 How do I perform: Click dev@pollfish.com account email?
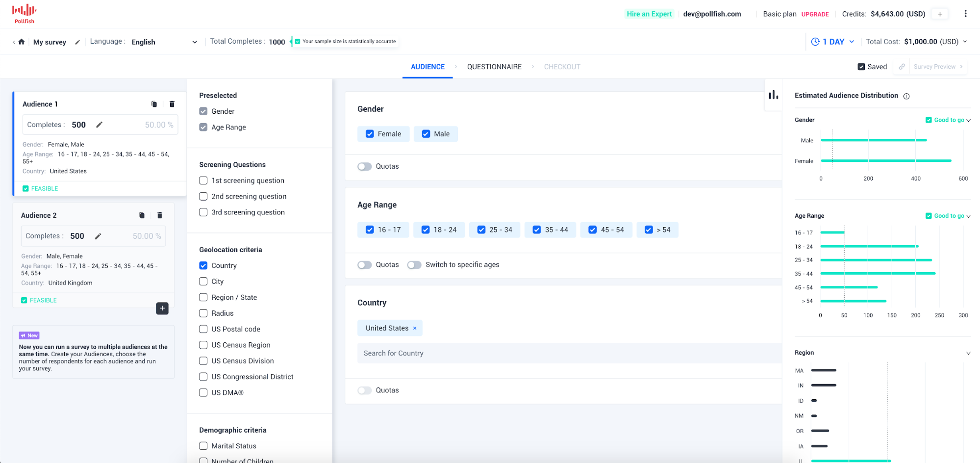[712, 14]
